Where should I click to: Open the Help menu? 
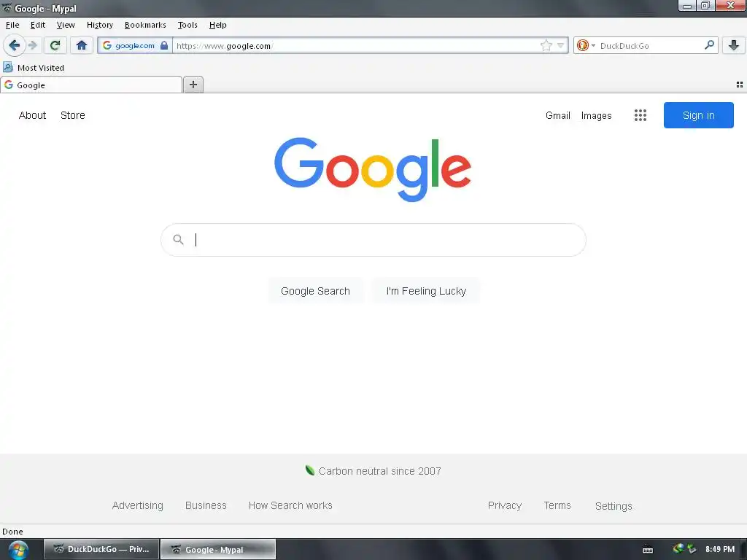click(217, 26)
